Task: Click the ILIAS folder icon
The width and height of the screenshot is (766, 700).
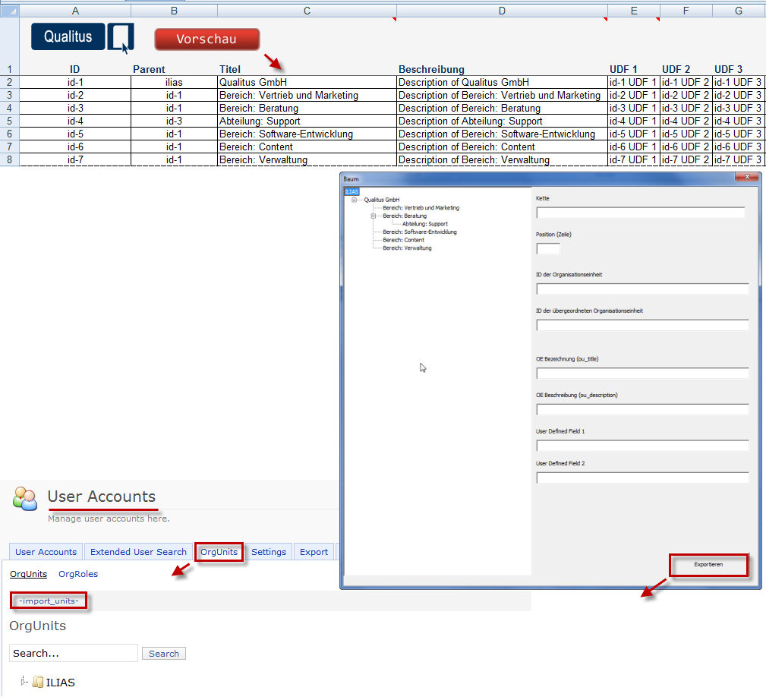Action: click(x=38, y=682)
